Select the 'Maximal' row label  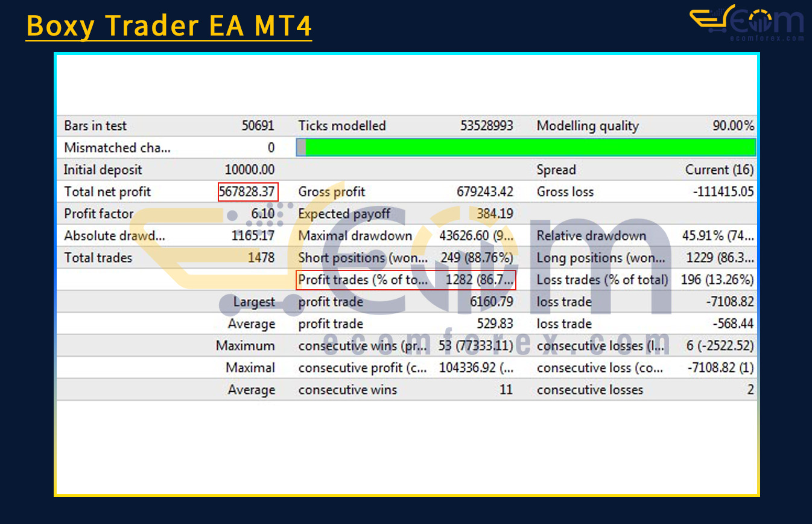pos(250,368)
